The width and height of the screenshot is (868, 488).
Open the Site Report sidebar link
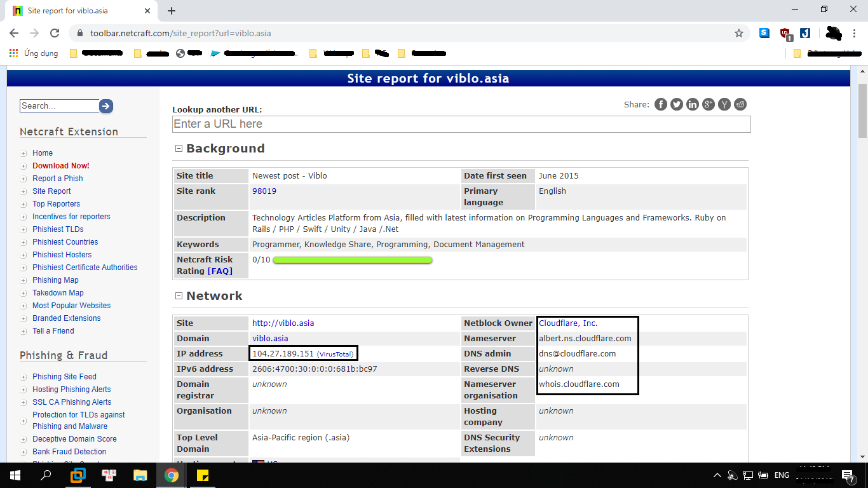coord(51,191)
